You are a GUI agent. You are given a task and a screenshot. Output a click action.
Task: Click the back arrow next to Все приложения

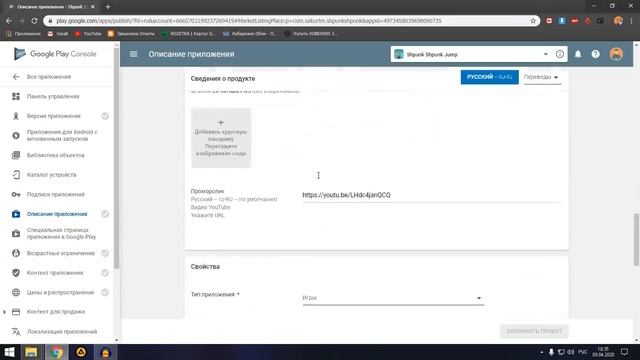pos(16,77)
